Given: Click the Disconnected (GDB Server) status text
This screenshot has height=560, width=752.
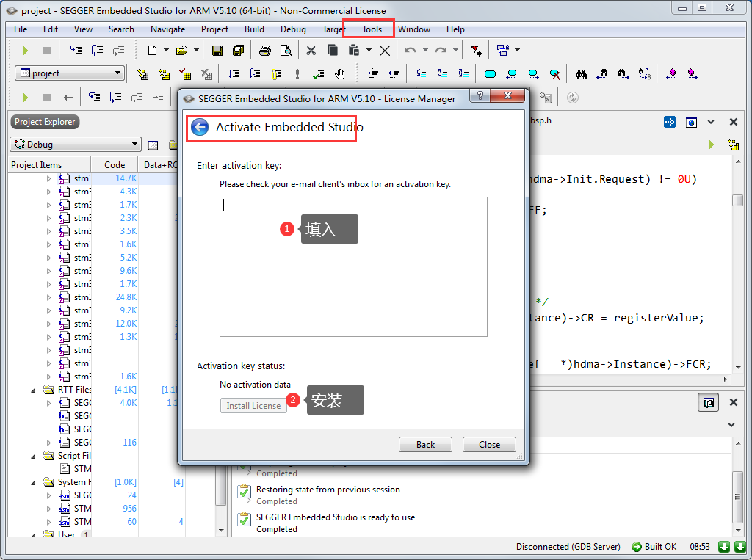Looking at the screenshot, I should (x=568, y=547).
